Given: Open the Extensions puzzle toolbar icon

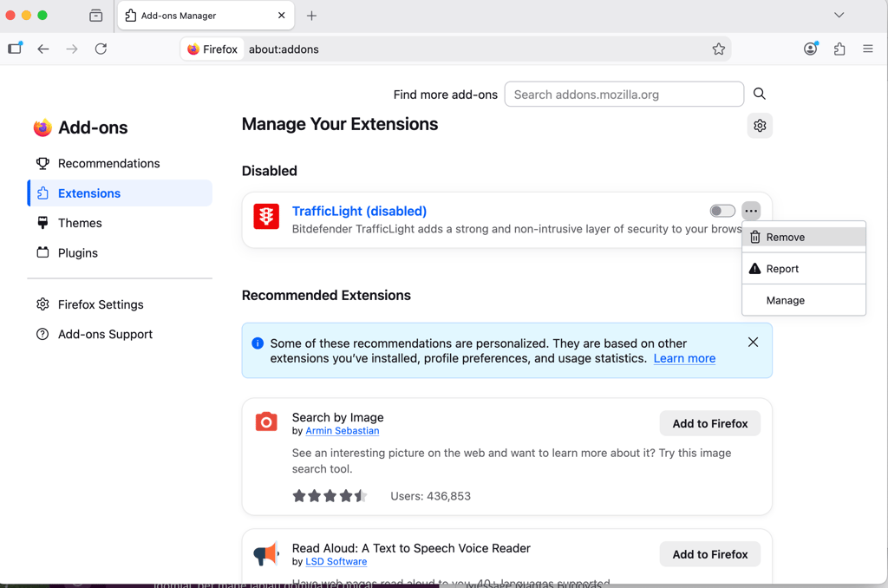Looking at the screenshot, I should pyautogui.click(x=839, y=49).
